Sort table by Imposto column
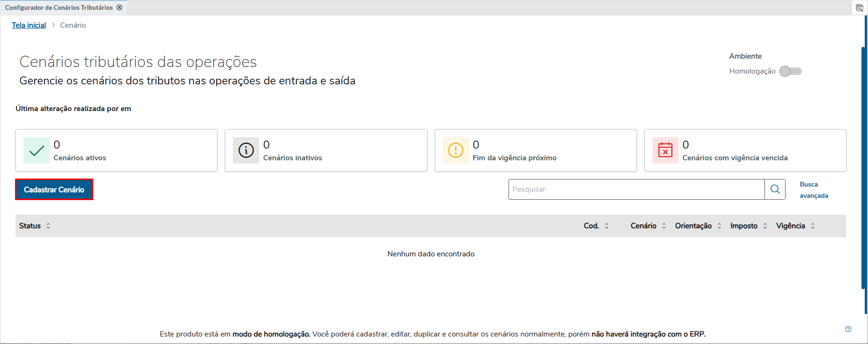The width and height of the screenshot is (868, 344). (x=765, y=226)
